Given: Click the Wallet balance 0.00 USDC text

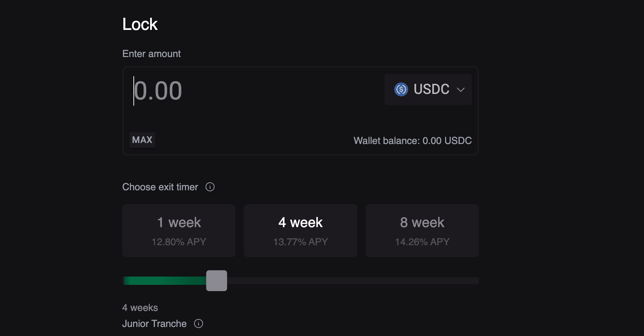Looking at the screenshot, I should pyautogui.click(x=413, y=141).
